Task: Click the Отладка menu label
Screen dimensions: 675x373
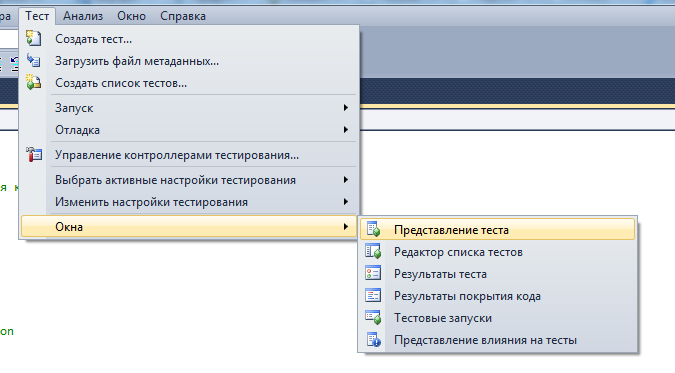Action: tap(77, 130)
